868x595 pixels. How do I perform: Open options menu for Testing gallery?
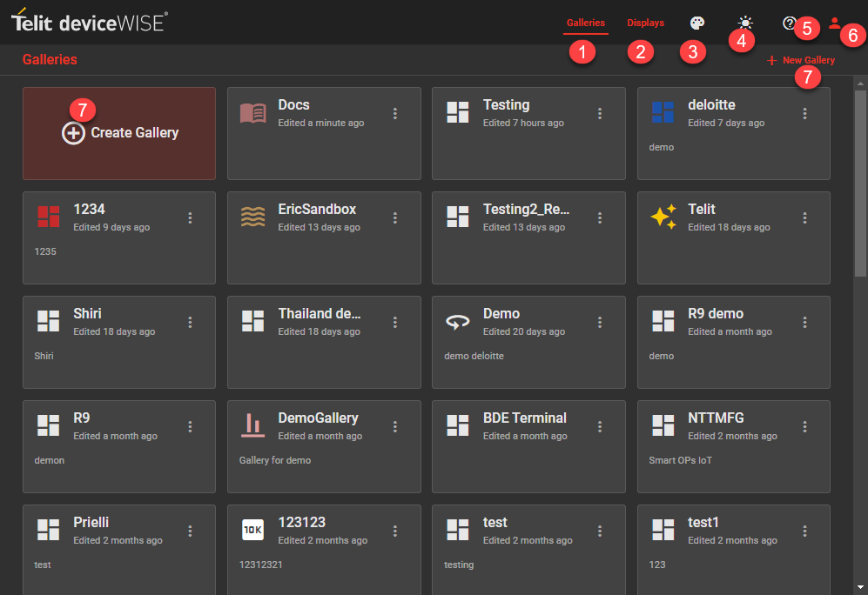point(600,113)
